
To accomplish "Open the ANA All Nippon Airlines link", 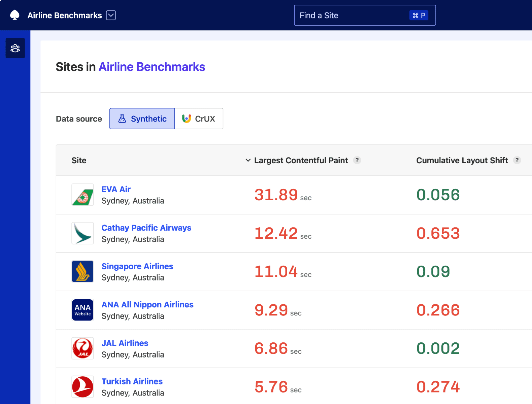I will coord(147,304).
